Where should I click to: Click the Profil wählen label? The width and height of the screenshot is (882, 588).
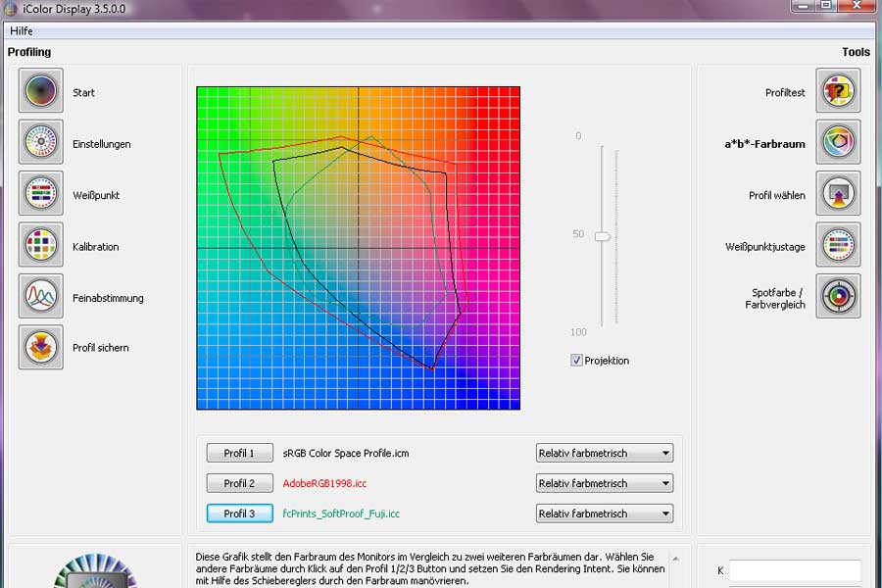pos(777,195)
